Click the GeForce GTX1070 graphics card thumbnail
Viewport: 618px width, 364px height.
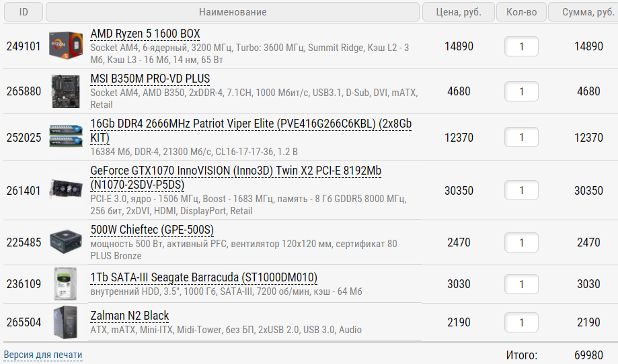click(x=65, y=191)
